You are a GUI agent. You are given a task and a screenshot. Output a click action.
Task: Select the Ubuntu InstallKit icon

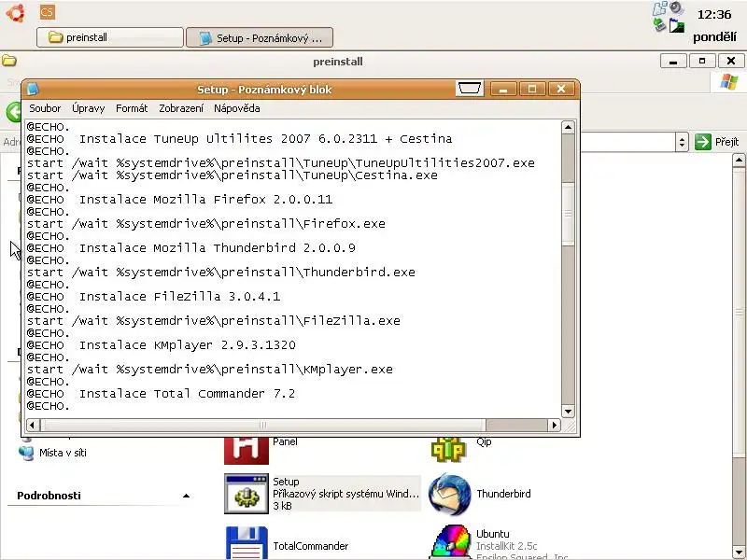[x=450, y=542]
